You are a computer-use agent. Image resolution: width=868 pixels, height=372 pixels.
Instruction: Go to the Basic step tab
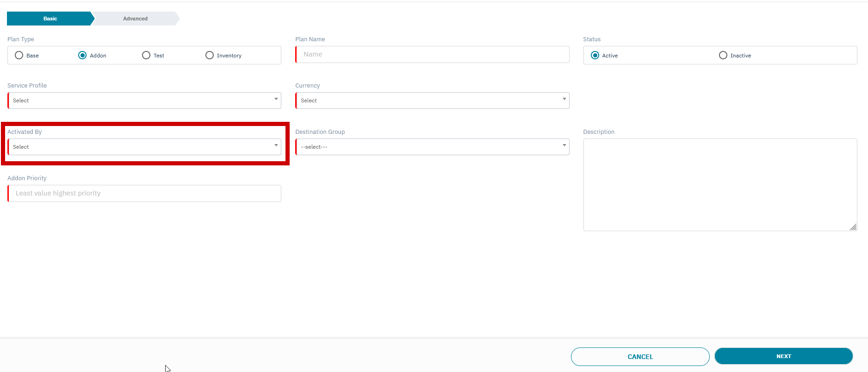coord(50,19)
